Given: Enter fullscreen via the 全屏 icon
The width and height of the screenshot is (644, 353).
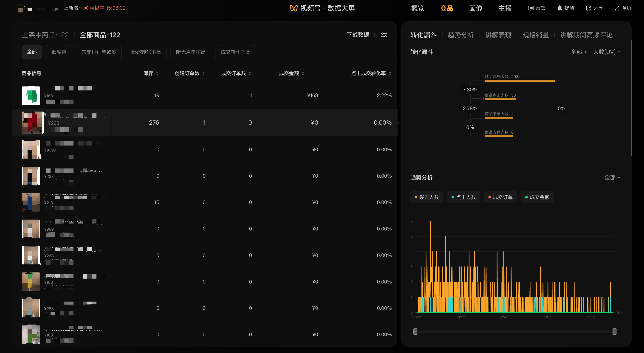Looking at the screenshot, I should click(617, 8).
